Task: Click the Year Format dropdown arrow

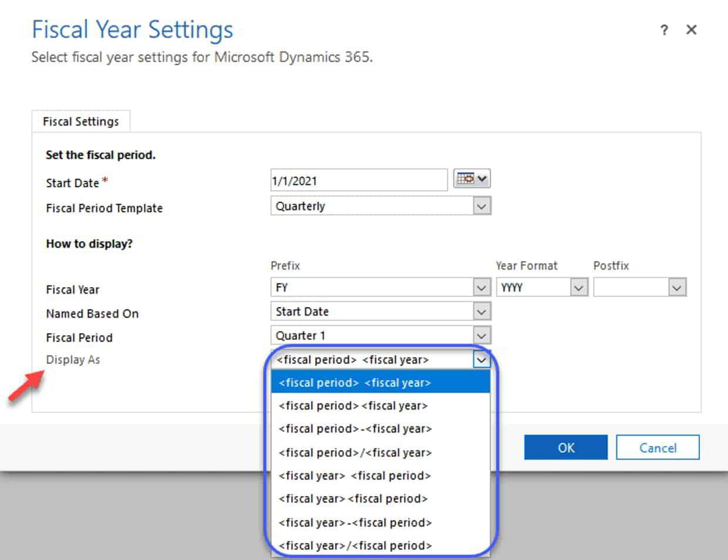Action: [x=578, y=287]
